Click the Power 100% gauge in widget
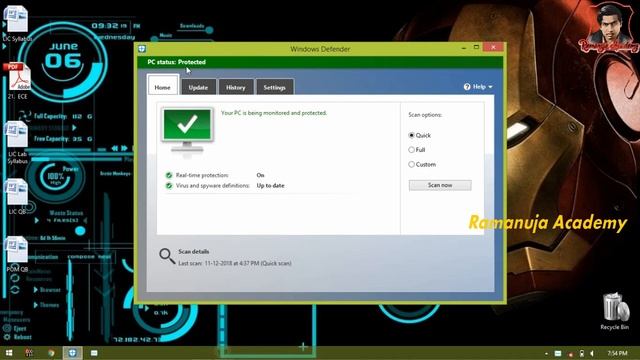640x360 pixels. point(56,177)
